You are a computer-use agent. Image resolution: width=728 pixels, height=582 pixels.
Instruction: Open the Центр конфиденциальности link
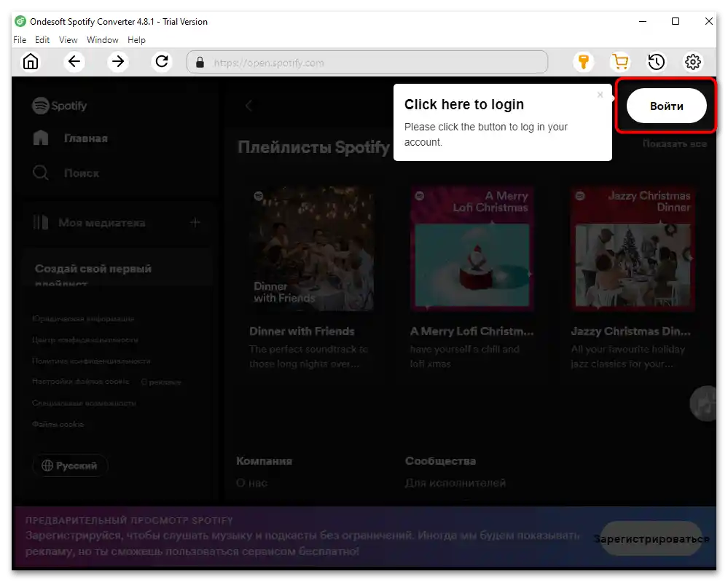[x=85, y=339]
